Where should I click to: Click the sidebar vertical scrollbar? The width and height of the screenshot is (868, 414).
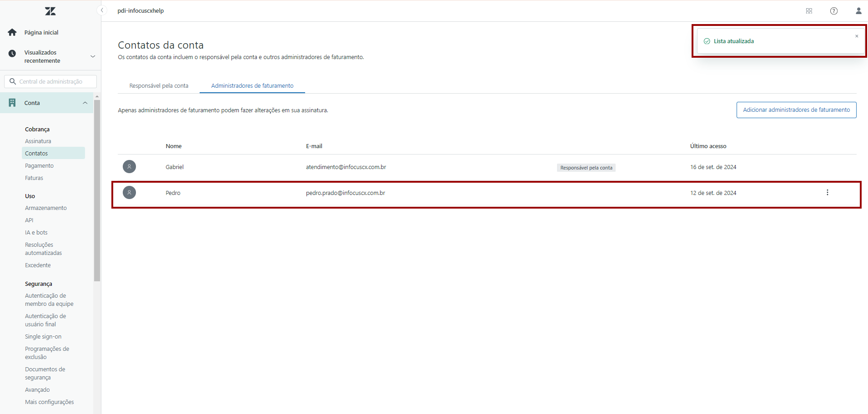click(x=97, y=191)
